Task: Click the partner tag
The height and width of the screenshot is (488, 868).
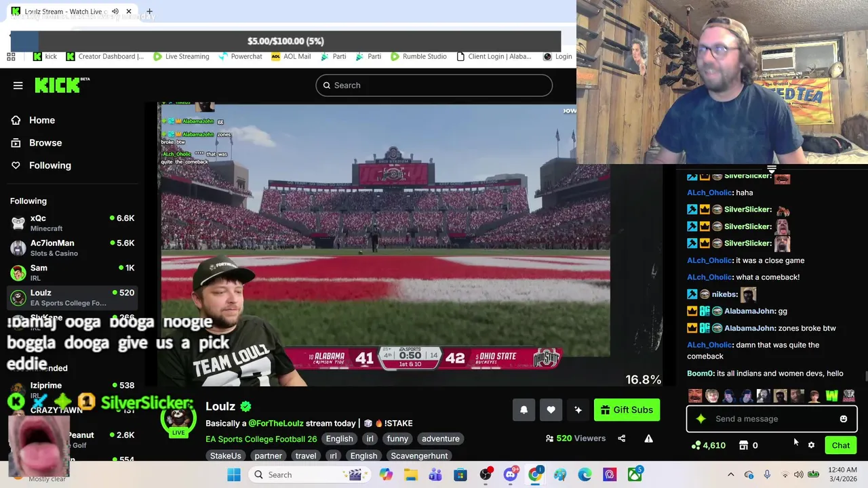Action: 269,455
